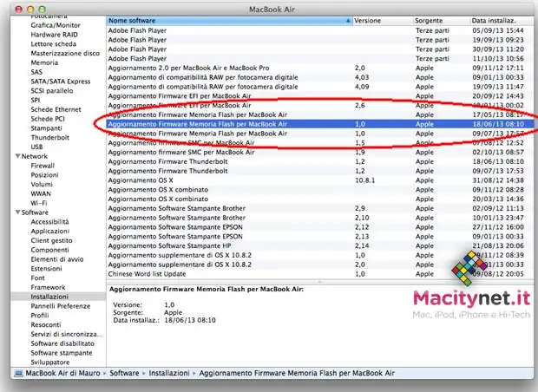Select the highlighted Installazioni sidebar item

pyautogui.click(x=58, y=297)
